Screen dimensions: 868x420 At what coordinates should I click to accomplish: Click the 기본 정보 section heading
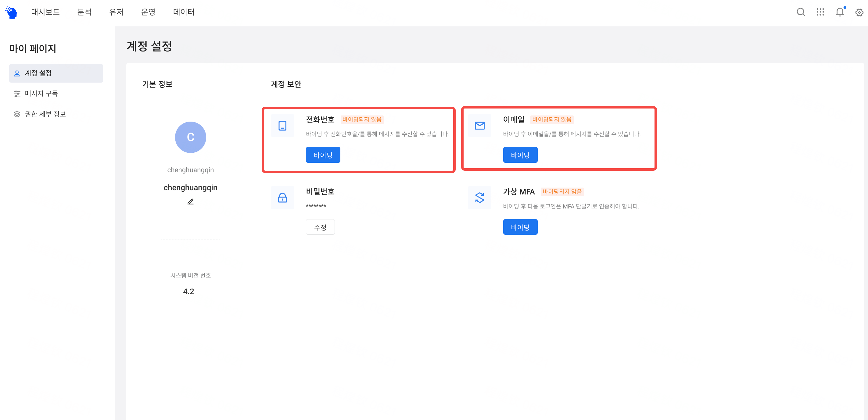[x=157, y=84]
